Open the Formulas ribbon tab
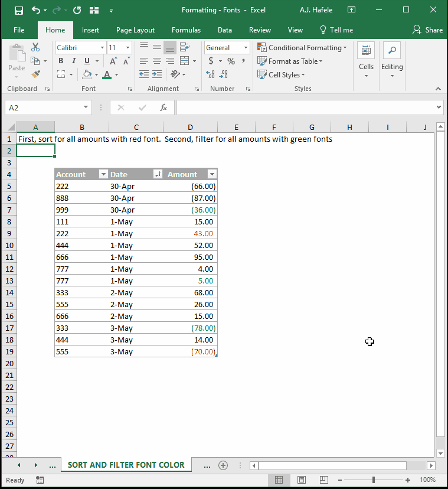448x489 pixels. pos(186,30)
